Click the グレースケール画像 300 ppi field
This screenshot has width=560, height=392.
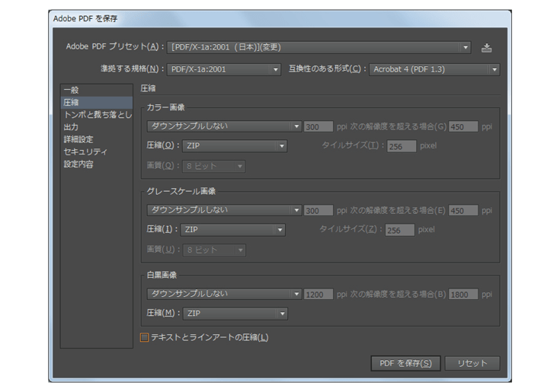[318, 210]
